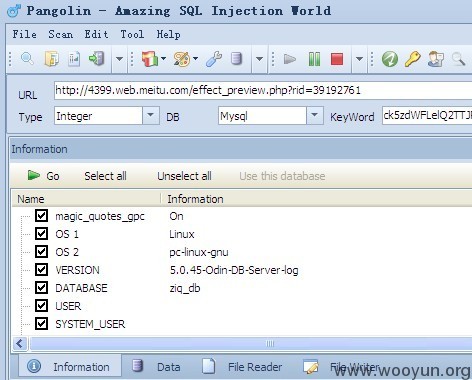Expand the palette icon dropdown arrow
The image size is (472, 380).
coord(195,59)
